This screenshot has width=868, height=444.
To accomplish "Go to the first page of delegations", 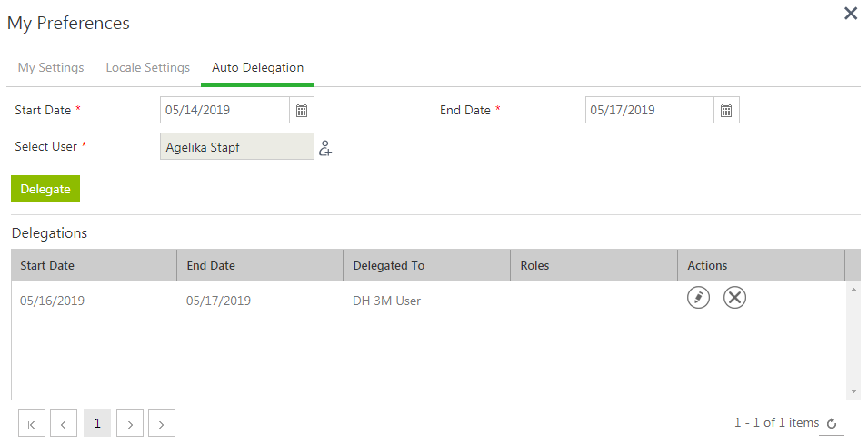I will click(x=32, y=423).
